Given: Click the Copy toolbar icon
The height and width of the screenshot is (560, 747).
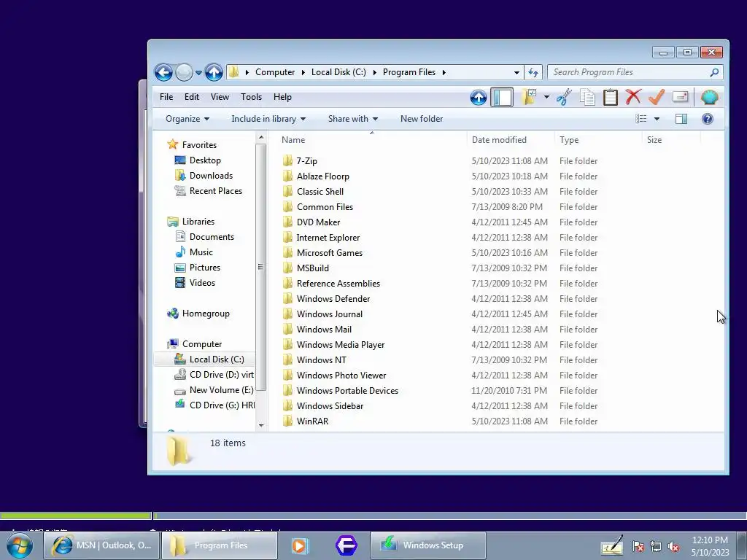Looking at the screenshot, I should [x=587, y=97].
